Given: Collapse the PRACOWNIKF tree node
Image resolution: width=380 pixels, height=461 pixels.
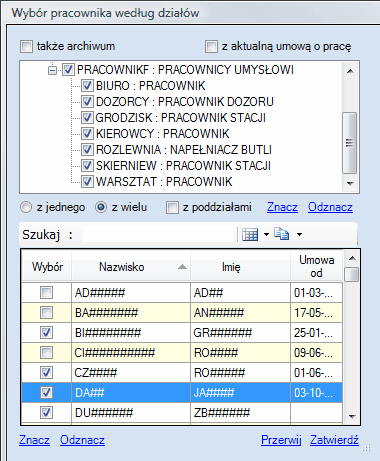Looking at the screenshot, I should pyautogui.click(x=52, y=70).
